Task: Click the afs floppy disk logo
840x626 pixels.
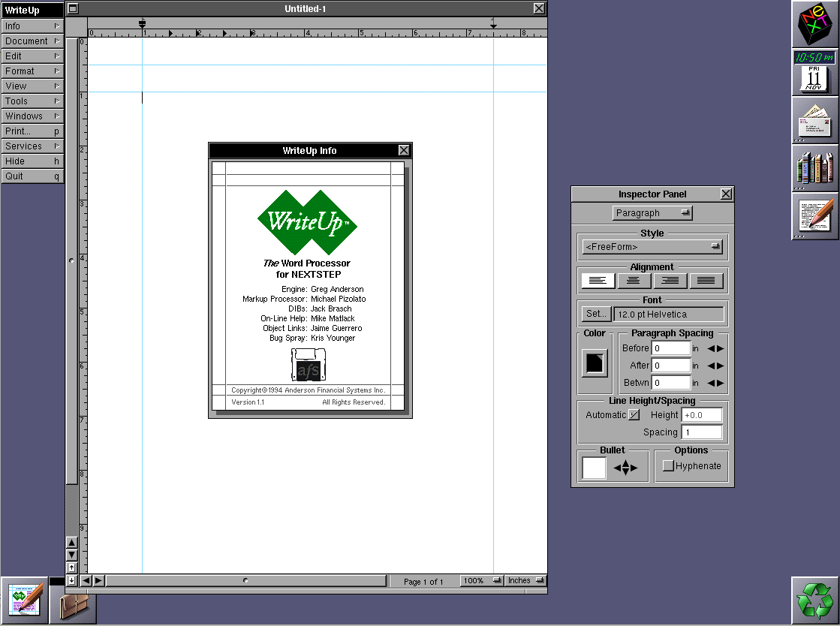Action: coord(308,366)
